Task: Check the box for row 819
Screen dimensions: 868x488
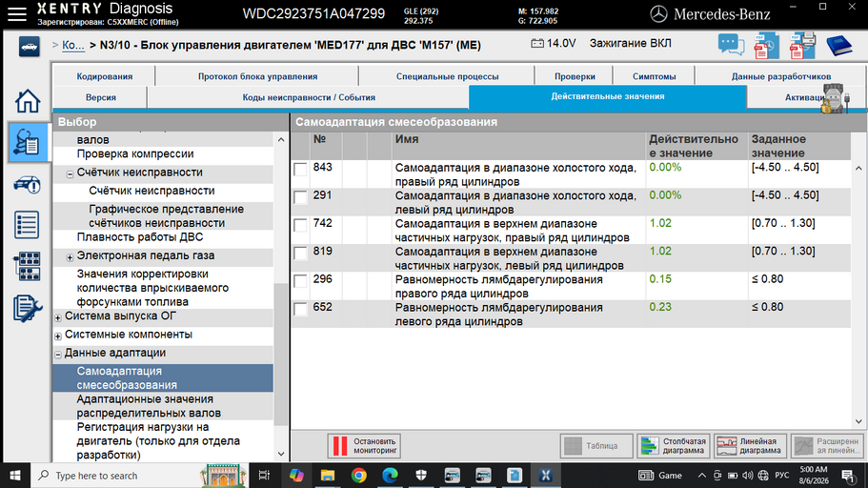Action: [300, 254]
